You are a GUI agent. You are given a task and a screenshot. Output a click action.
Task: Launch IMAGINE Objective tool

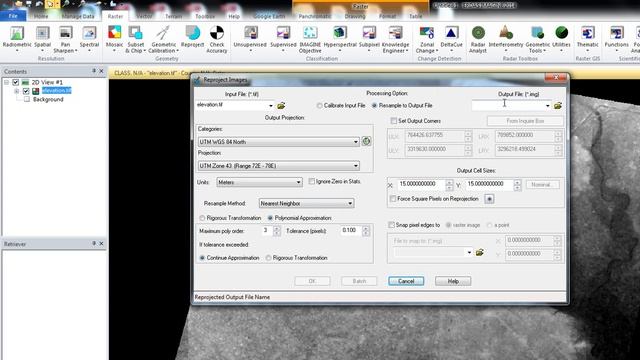pos(310,39)
